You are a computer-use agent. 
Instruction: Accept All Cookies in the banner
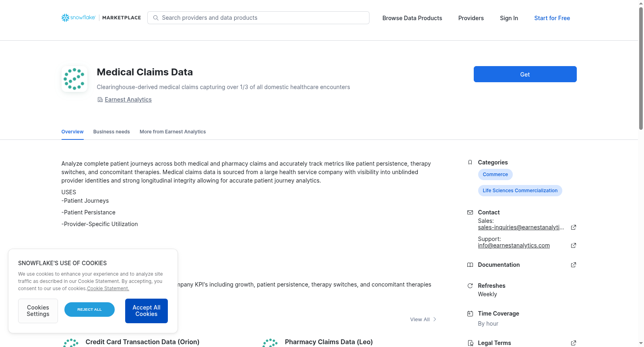click(147, 311)
